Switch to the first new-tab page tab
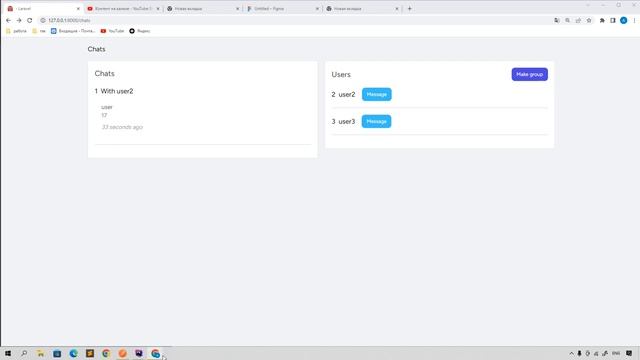The width and height of the screenshot is (640, 360). click(x=202, y=8)
